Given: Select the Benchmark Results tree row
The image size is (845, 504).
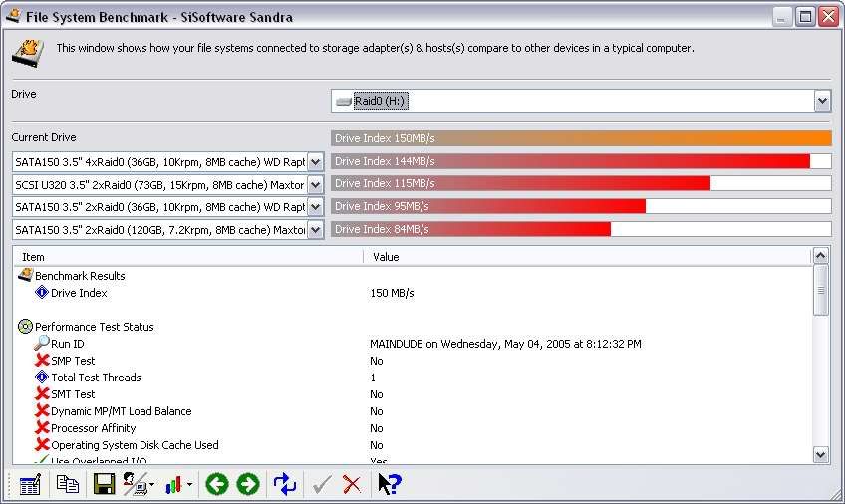Looking at the screenshot, I should click(x=80, y=276).
